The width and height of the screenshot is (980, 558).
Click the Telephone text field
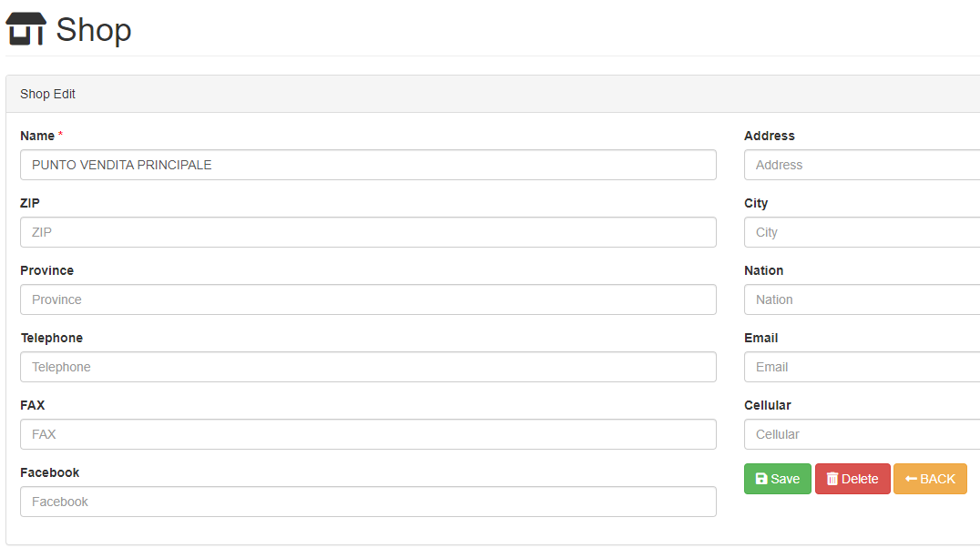pos(368,367)
